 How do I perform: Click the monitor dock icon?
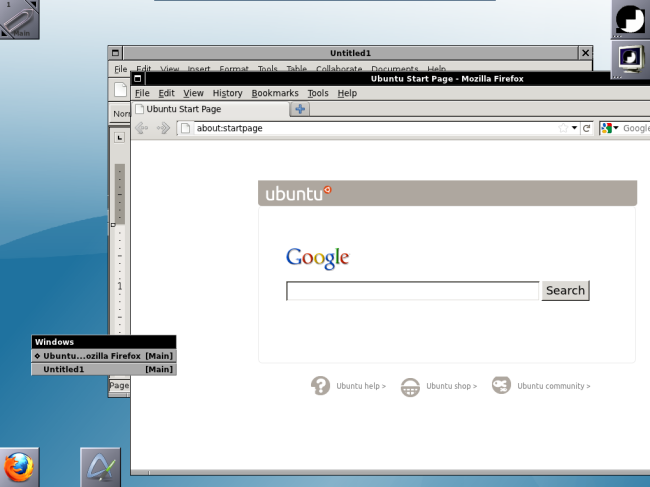pyautogui.click(x=630, y=59)
